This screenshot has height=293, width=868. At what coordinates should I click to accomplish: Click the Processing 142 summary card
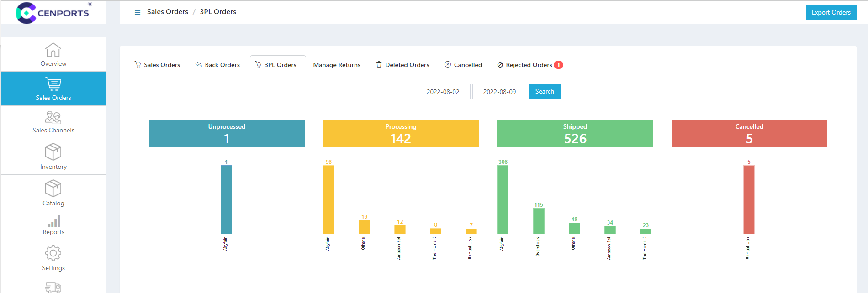point(401,133)
